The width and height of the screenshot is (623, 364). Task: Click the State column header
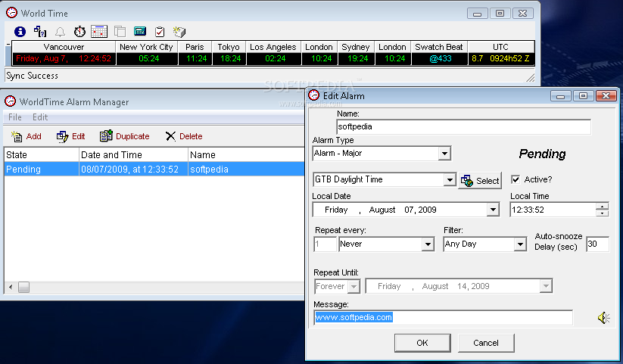42,154
